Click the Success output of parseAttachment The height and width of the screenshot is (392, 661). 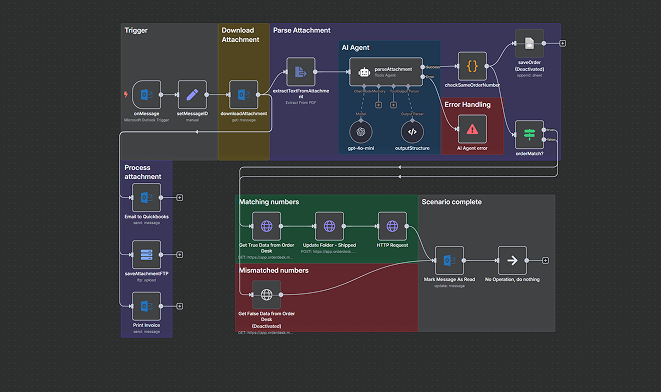coord(422,67)
